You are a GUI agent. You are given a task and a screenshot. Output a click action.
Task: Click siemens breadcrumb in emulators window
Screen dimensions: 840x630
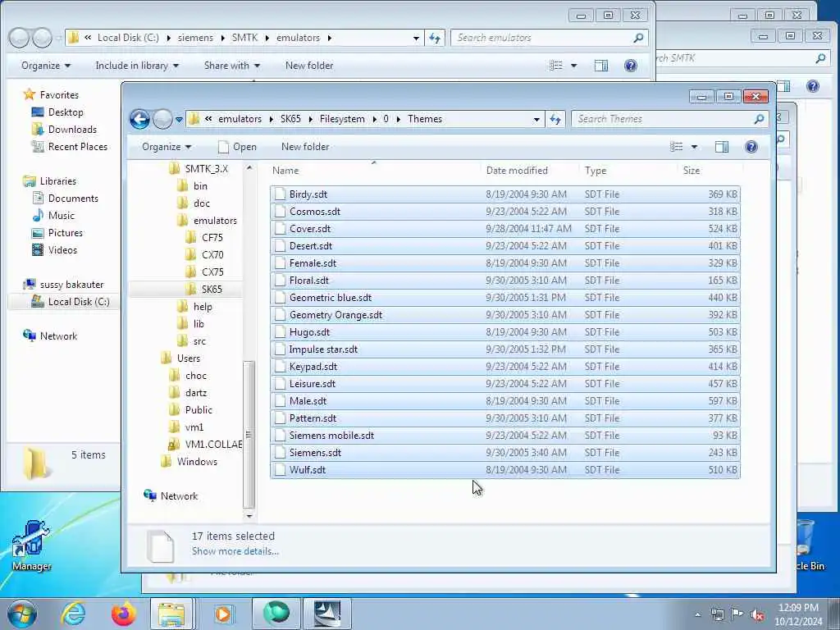(x=195, y=38)
